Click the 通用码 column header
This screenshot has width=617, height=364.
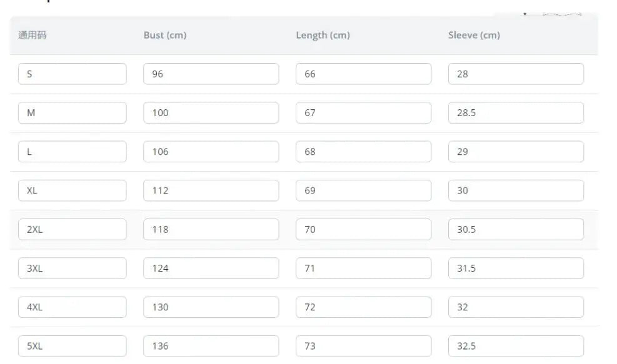pyautogui.click(x=33, y=35)
